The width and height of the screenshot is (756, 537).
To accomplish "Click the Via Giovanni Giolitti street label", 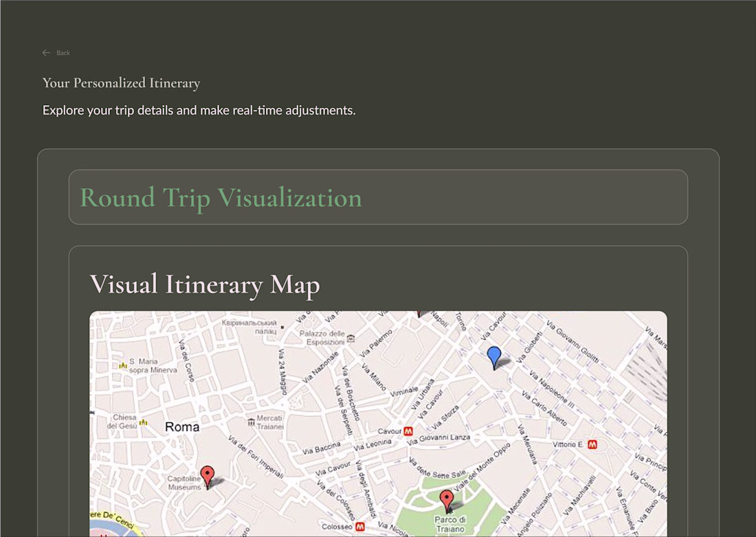I will click(572, 341).
